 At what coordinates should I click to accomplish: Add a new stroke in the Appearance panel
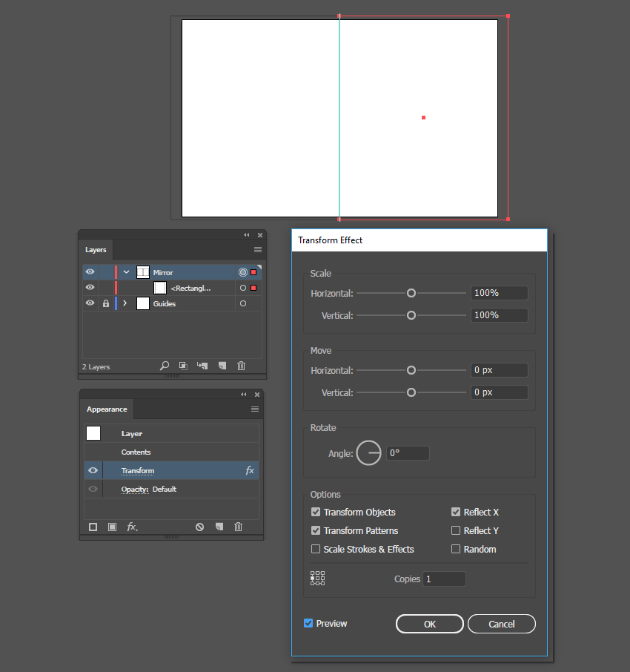[x=93, y=527]
